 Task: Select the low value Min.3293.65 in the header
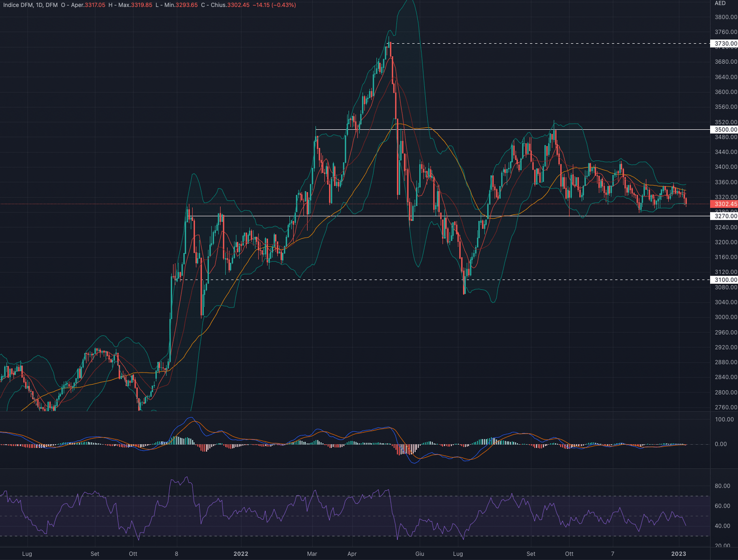[x=181, y=5]
